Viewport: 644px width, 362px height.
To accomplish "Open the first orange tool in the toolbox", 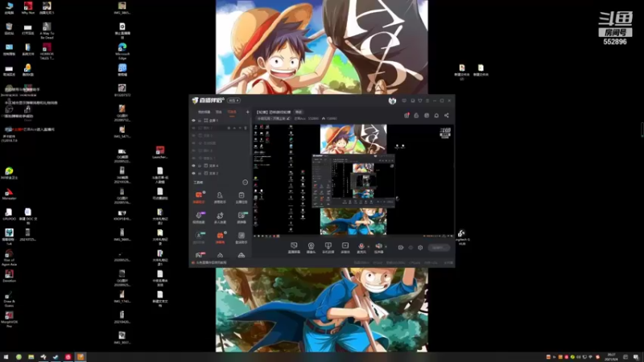I will click(x=199, y=197).
